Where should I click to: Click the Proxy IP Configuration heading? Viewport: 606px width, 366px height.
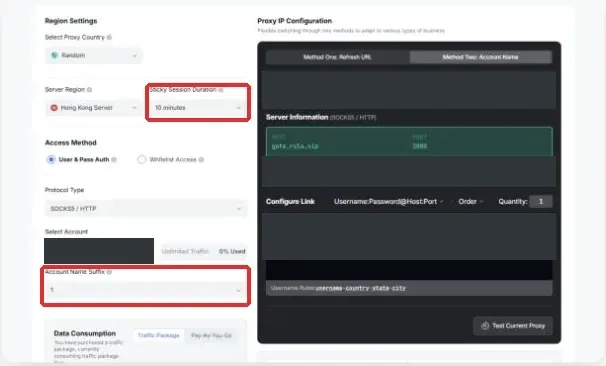pyautogui.click(x=294, y=21)
